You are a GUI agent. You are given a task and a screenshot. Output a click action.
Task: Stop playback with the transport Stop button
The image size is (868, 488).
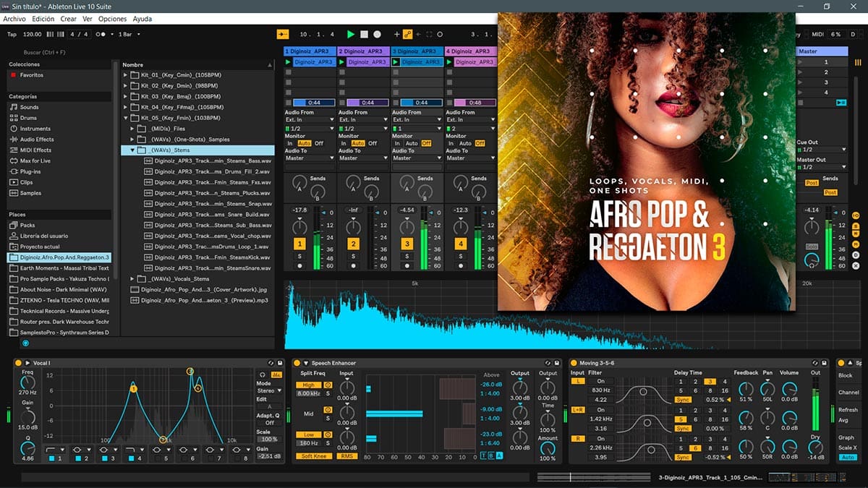coord(365,34)
